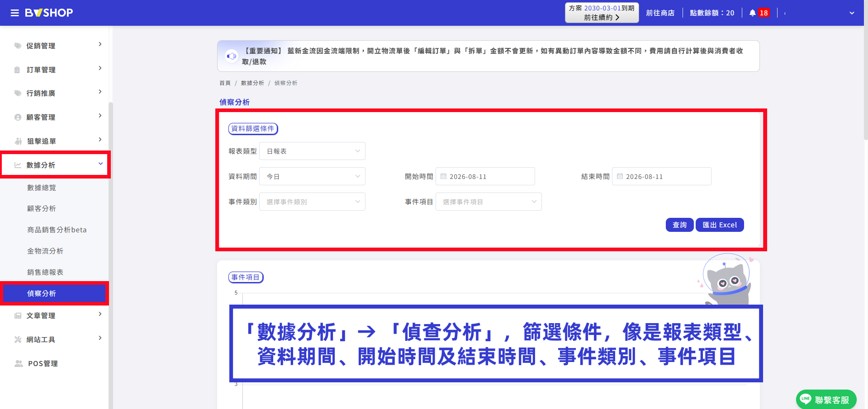Click the 開始時間 date input field
The height and width of the screenshot is (409, 868).
(x=485, y=176)
